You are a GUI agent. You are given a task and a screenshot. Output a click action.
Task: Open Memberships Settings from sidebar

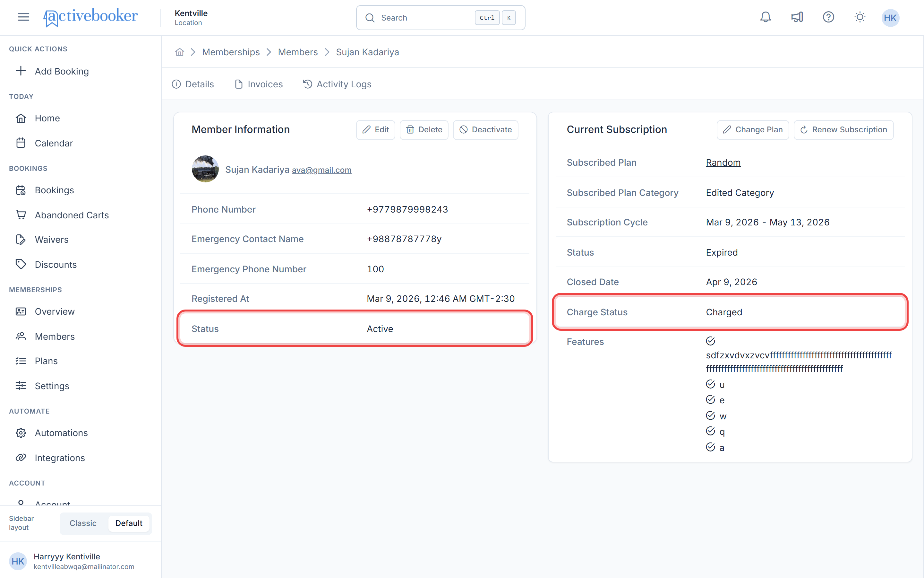click(x=52, y=386)
